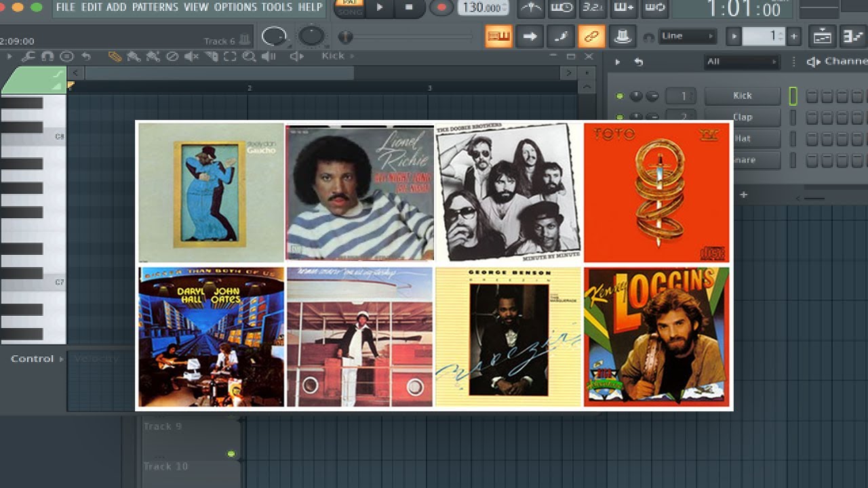This screenshot has height=488, width=868.
Task: Click channel rack undo arrow
Action: (638, 62)
